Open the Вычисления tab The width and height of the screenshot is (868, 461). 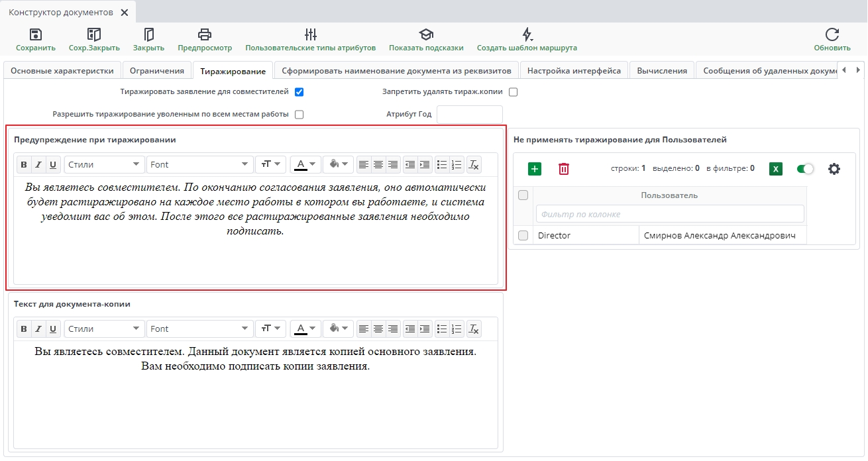661,71
